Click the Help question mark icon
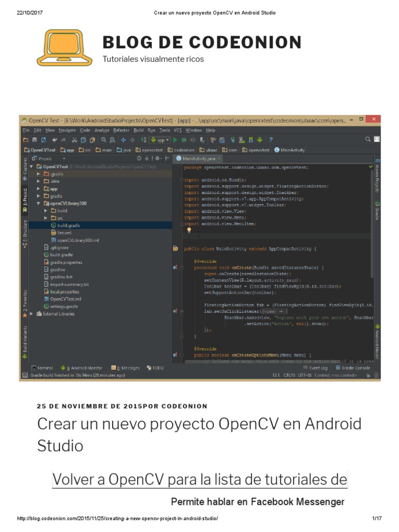Screen dimensions: 399x532 [x=271, y=140]
